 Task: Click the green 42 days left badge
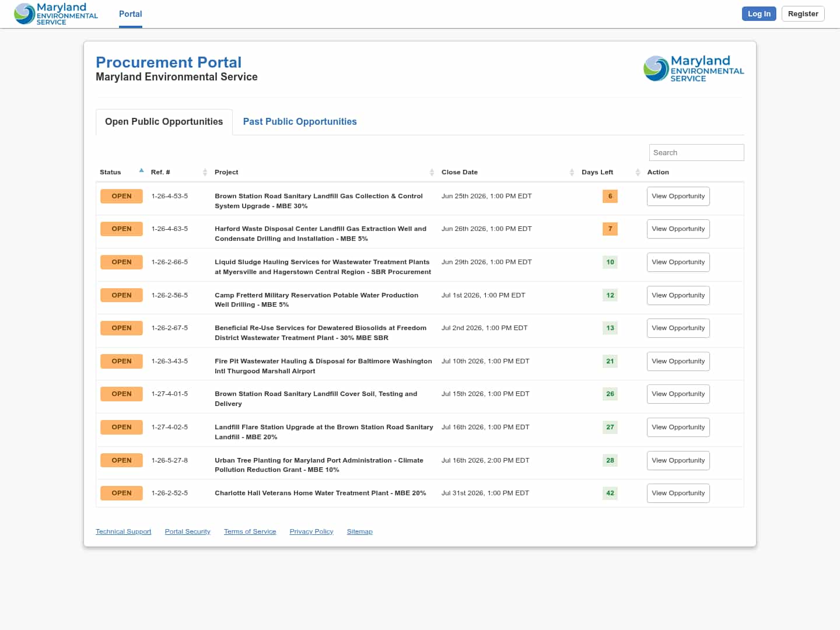click(x=610, y=494)
